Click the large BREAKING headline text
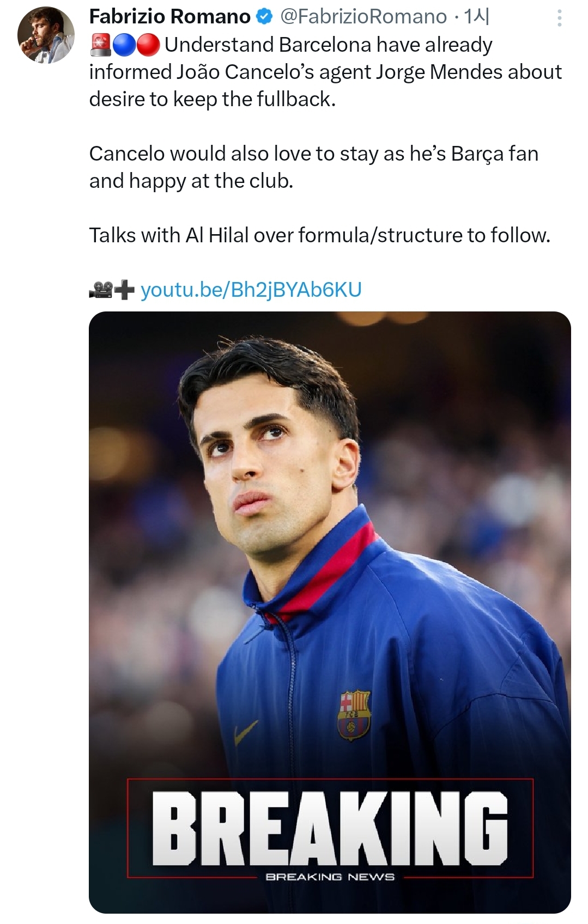588x924 pixels. [330, 828]
